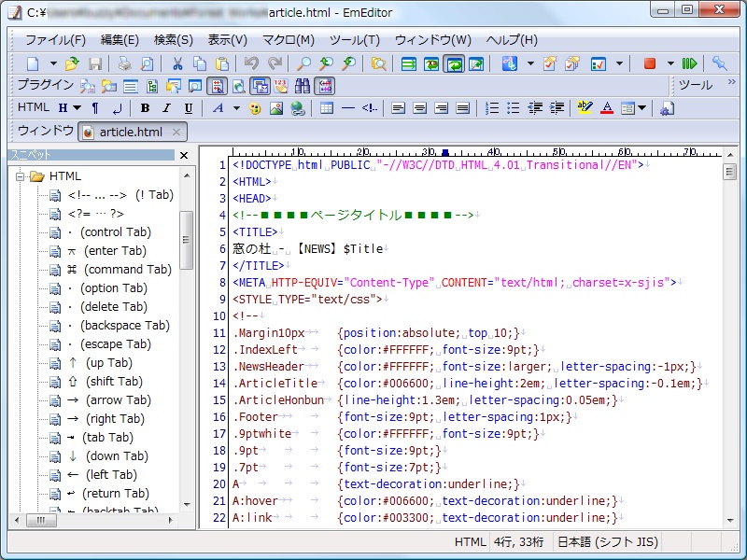
Task: Run the macro with the green play icon
Action: click(x=688, y=63)
